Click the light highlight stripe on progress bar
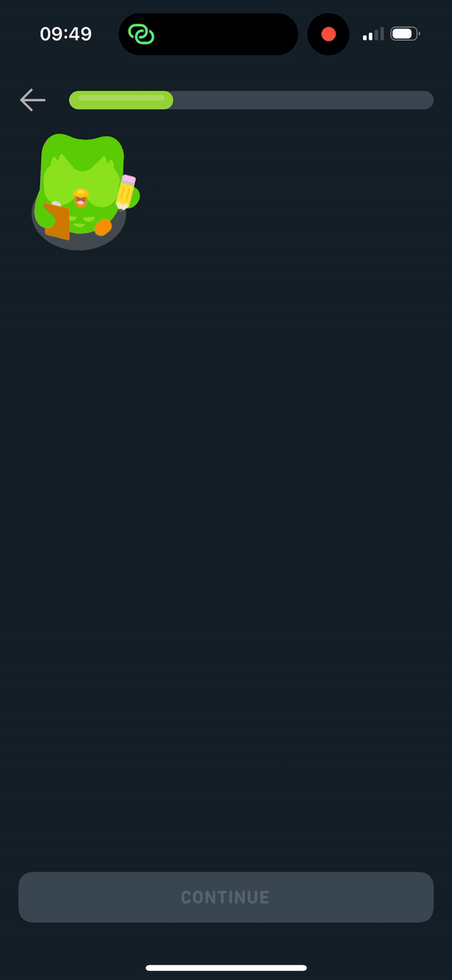 [x=121, y=98]
